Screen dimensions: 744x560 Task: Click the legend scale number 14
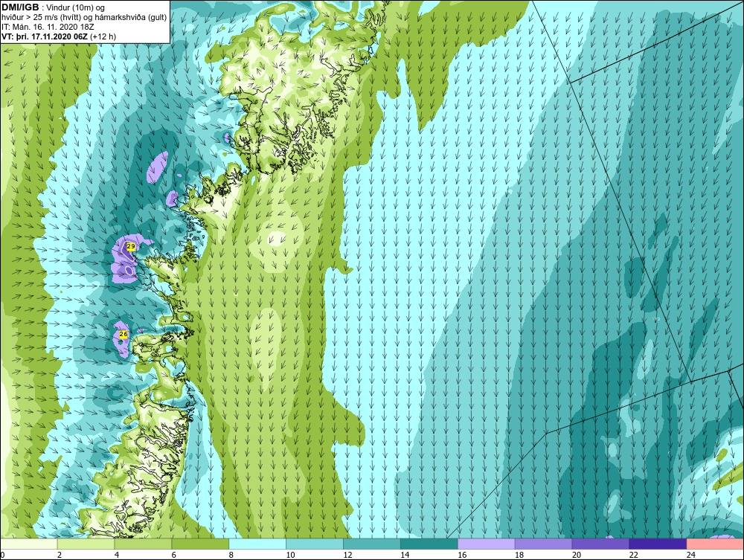[x=405, y=555]
